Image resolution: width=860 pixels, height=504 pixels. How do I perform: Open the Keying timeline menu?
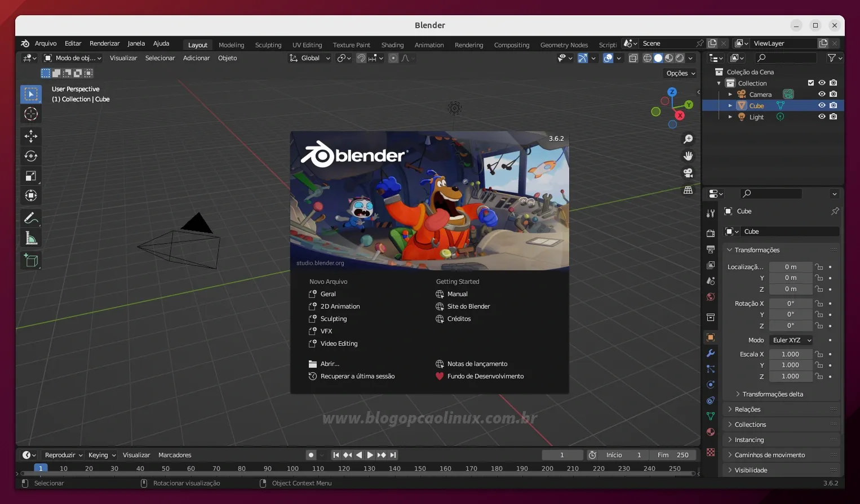pos(102,455)
